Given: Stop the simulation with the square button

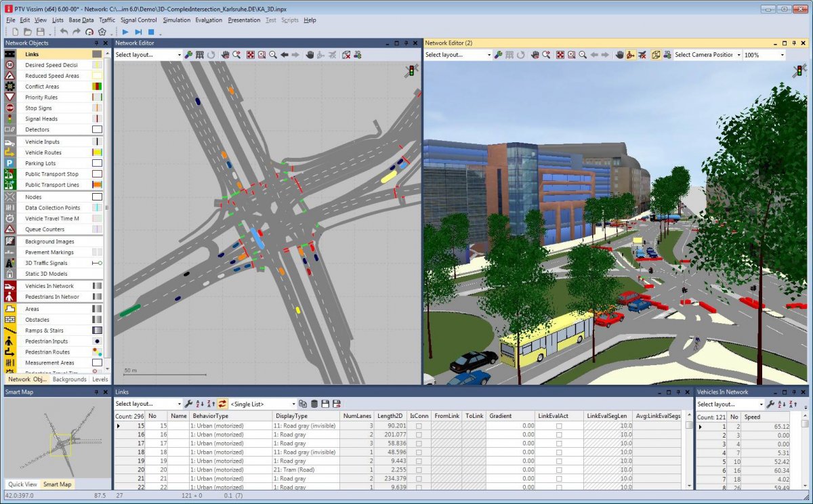Looking at the screenshot, I should click(x=151, y=32).
